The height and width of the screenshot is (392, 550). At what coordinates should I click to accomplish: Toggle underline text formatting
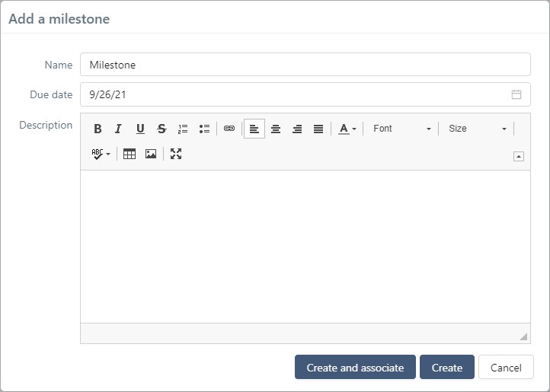(x=139, y=129)
